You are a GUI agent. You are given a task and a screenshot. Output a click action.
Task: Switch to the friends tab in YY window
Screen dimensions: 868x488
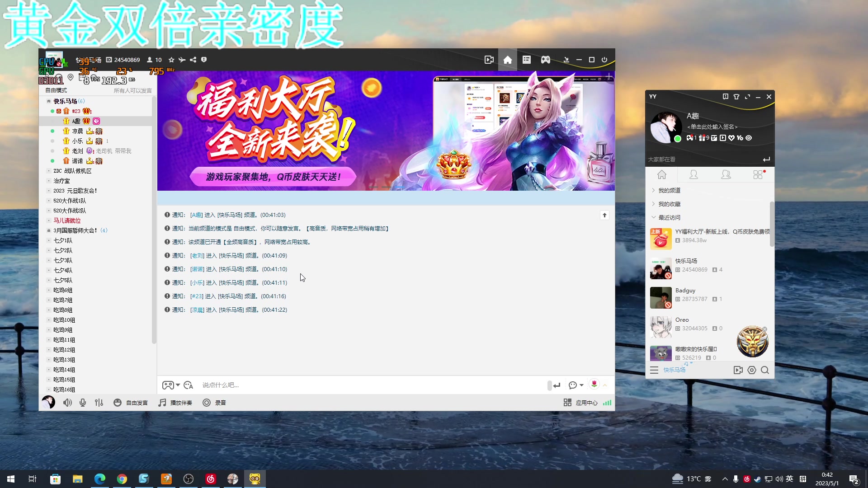pyautogui.click(x=693, y=174)
